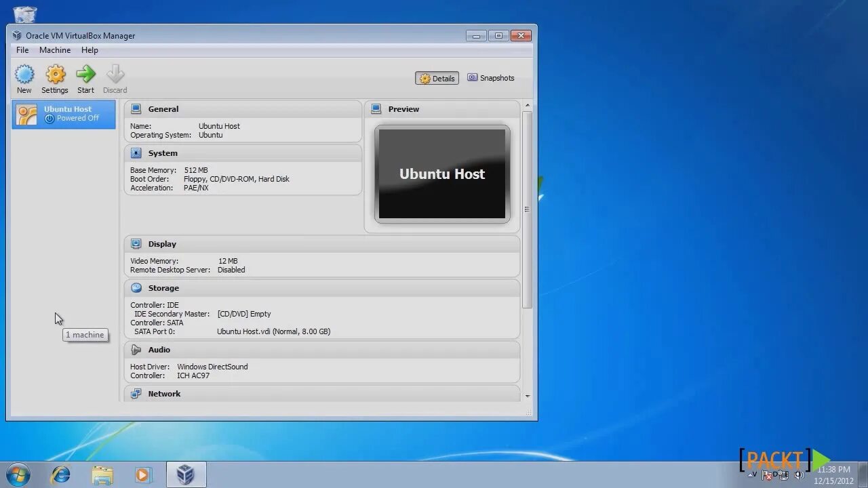Click the Ubuntu Host preview thumbnail
The width and height of the screenshot is (868, 488).
coord(442,174)
